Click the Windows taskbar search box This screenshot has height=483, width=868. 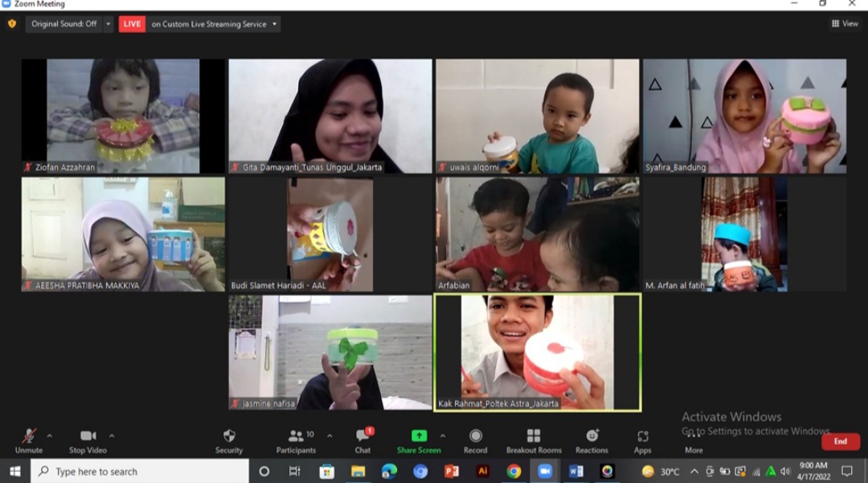[141, 472]
